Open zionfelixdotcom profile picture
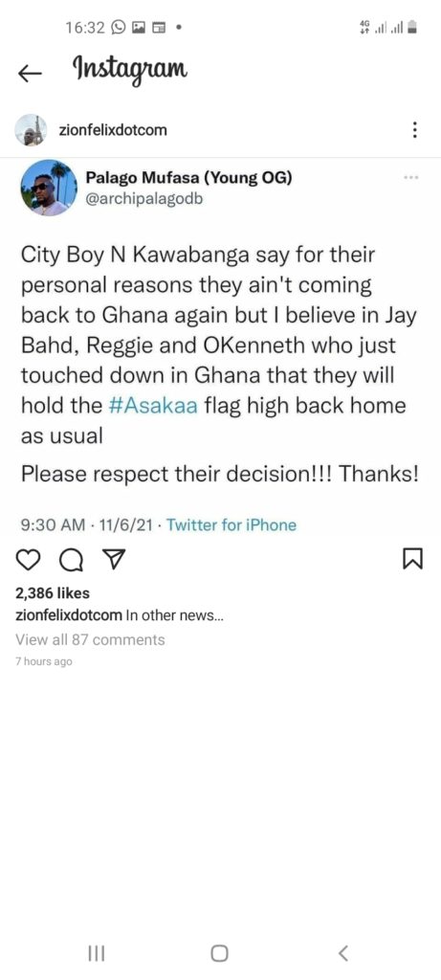 (31, 130)
